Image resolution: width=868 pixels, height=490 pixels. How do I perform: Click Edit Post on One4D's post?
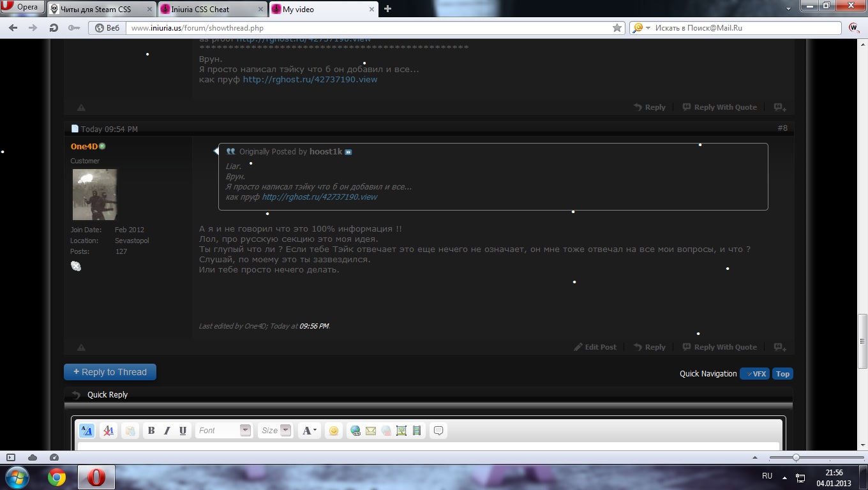pos(595,347)
